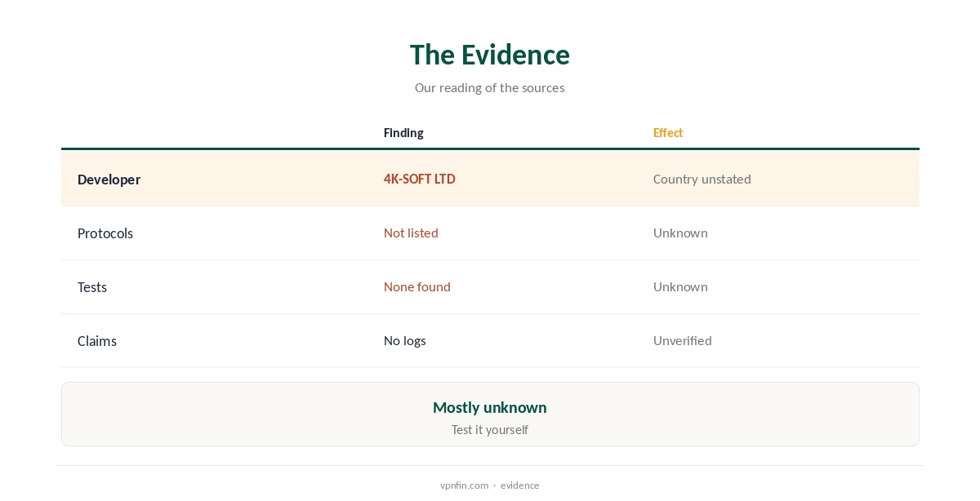The image size is (980, 501).
Task: Click the 'Country unstated' cell
Action: (702, 179)
